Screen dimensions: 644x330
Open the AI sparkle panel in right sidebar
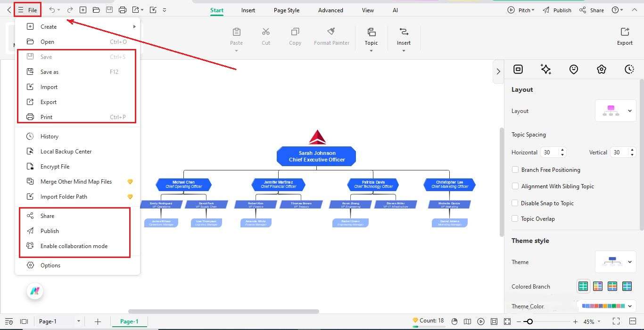[546, 69]
